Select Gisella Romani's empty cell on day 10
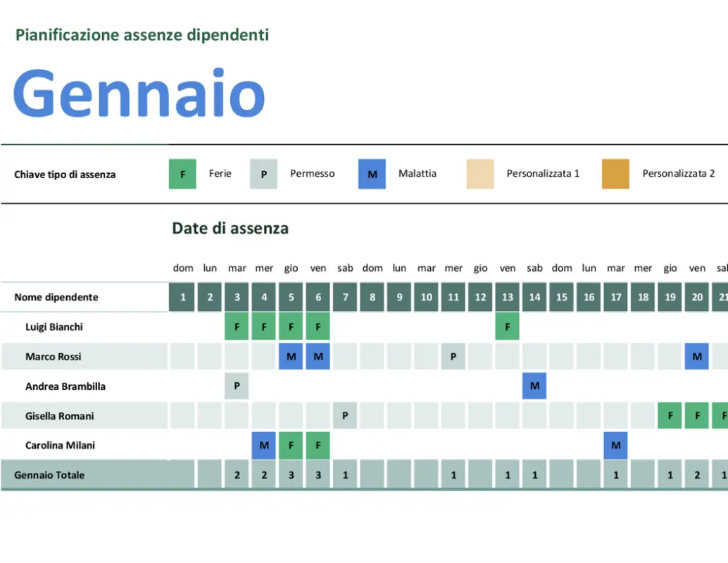 (426, 416)
